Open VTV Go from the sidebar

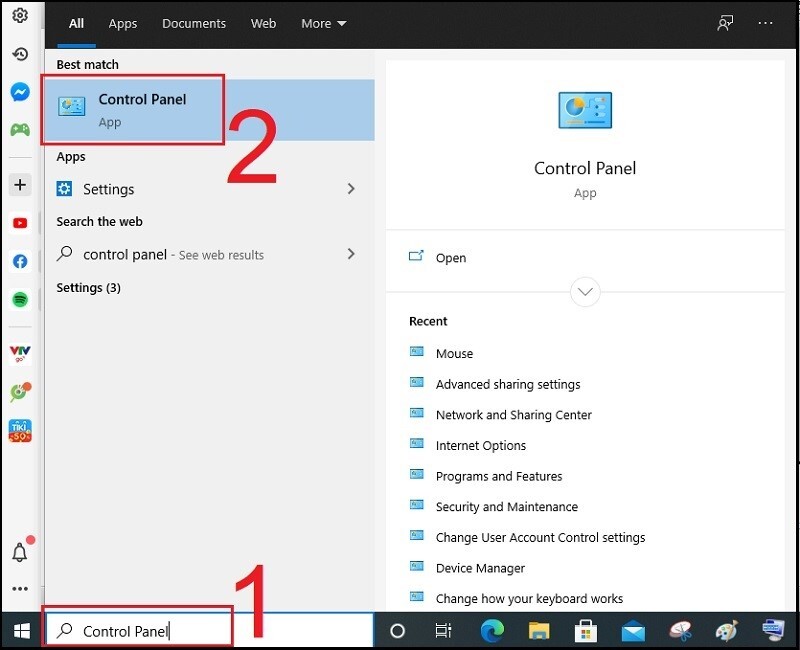[20, 353]
